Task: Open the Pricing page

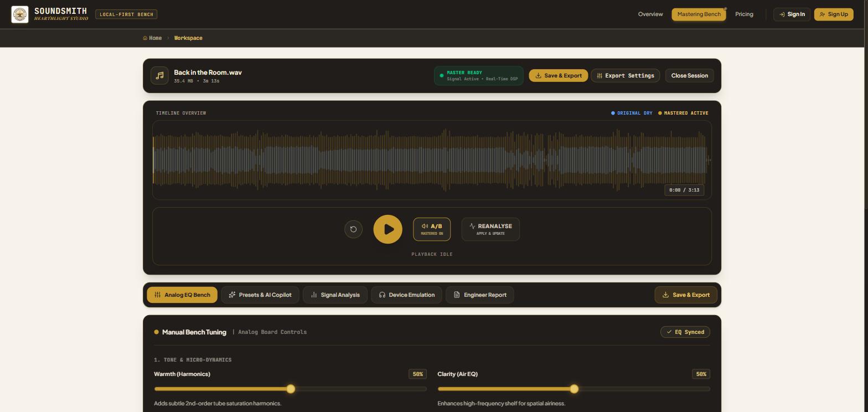Action: tap(744, 14)
